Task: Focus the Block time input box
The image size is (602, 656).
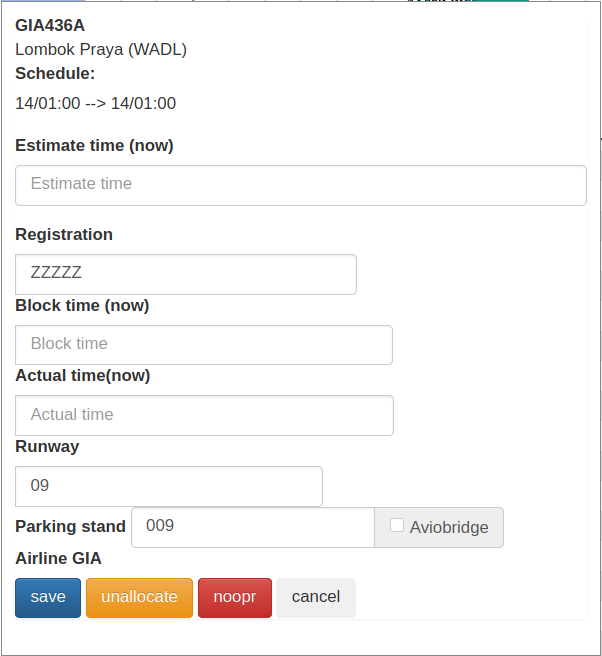Action: tap(203, 344)
